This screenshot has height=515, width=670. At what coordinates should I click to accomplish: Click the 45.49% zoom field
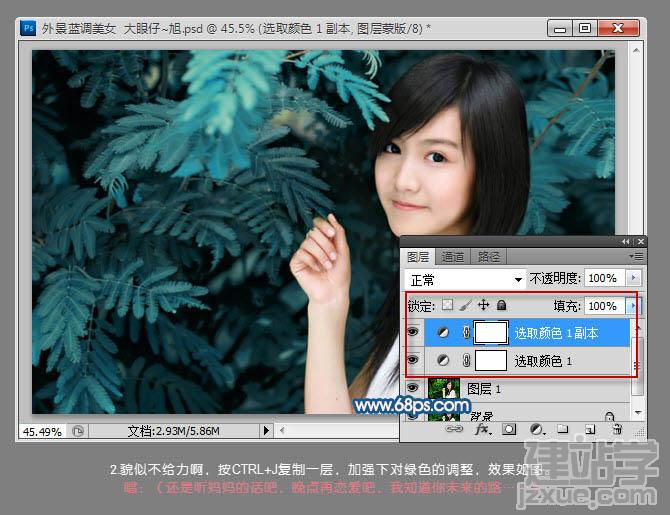[42, 431]
